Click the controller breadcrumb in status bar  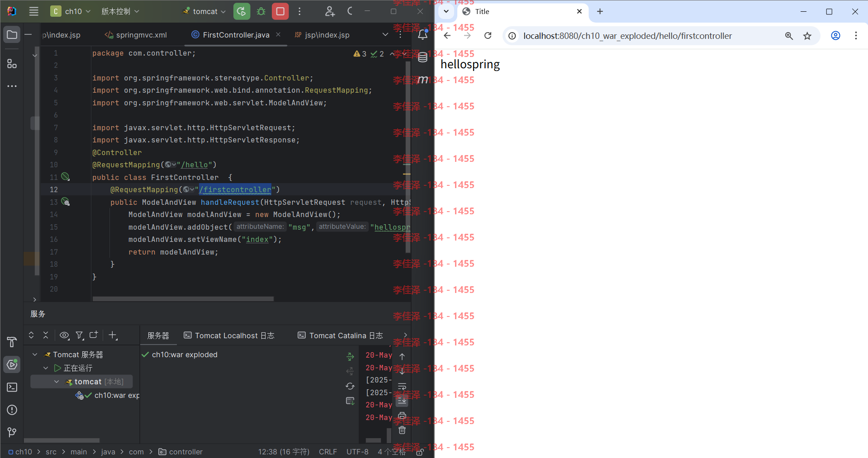[x=180, y=452]
